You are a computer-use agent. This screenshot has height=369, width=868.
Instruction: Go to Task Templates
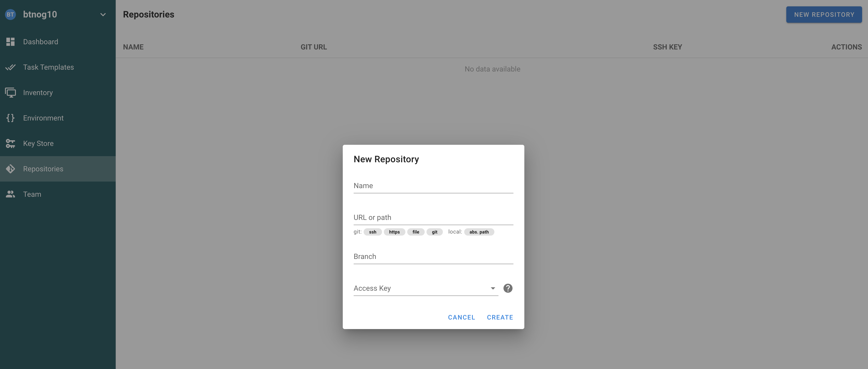coord(58,67)
